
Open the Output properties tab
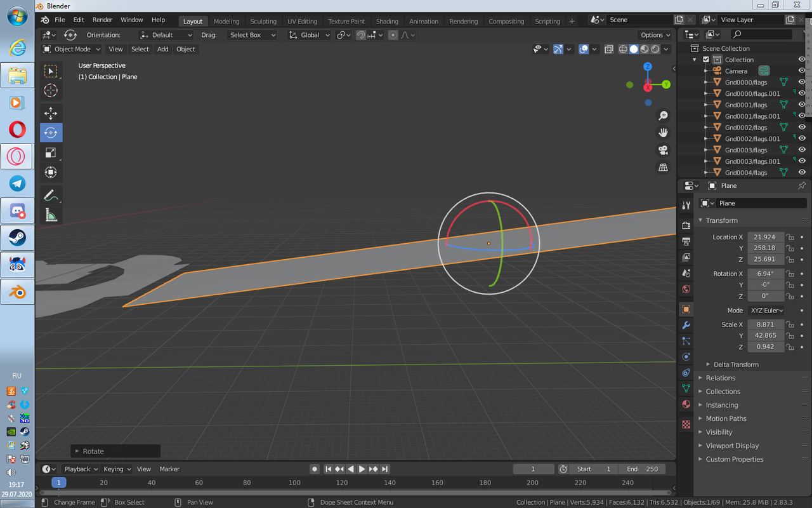(x=686, y=241)
